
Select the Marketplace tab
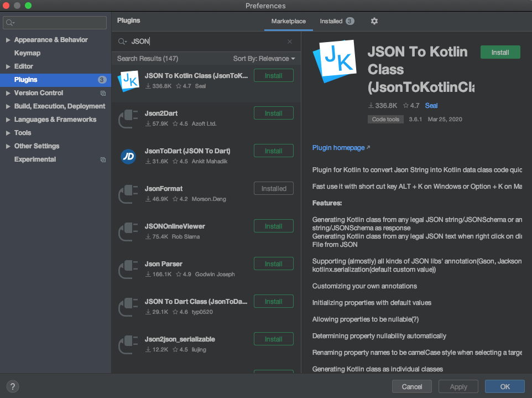[288, 21]
